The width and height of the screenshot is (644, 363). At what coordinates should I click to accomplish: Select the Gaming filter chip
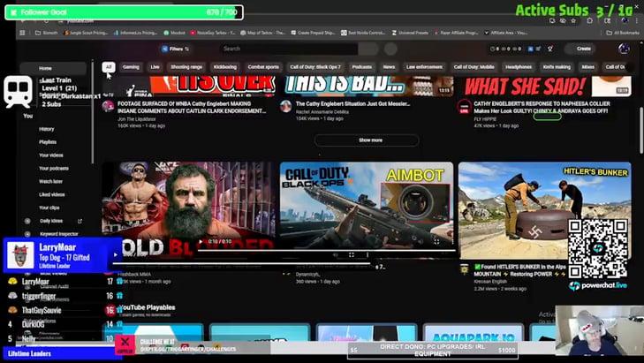pyautogui.click(x=131, y=67)
